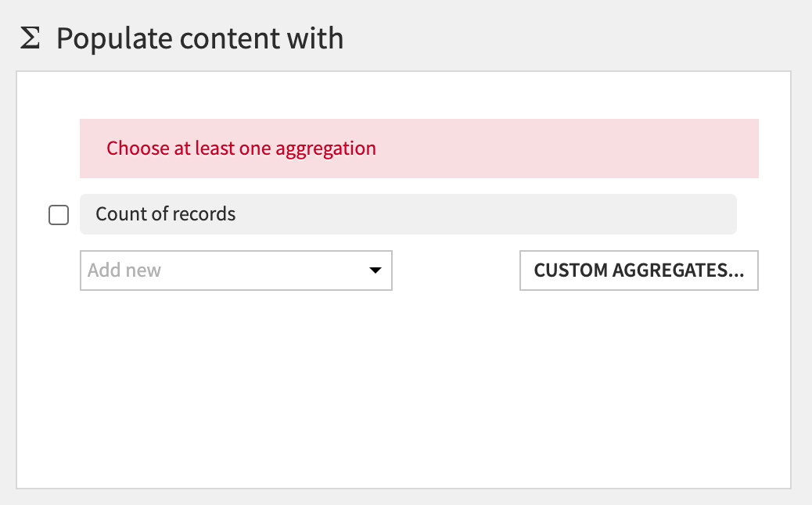Click the Count of records label row
The width and height of the screenshot is (812, 505).
[408, 214]
